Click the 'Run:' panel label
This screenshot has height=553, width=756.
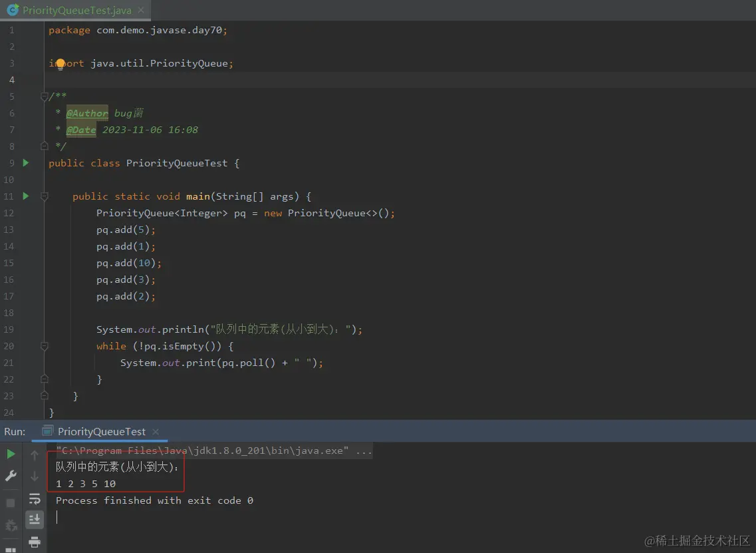click(x=15, y=431)
